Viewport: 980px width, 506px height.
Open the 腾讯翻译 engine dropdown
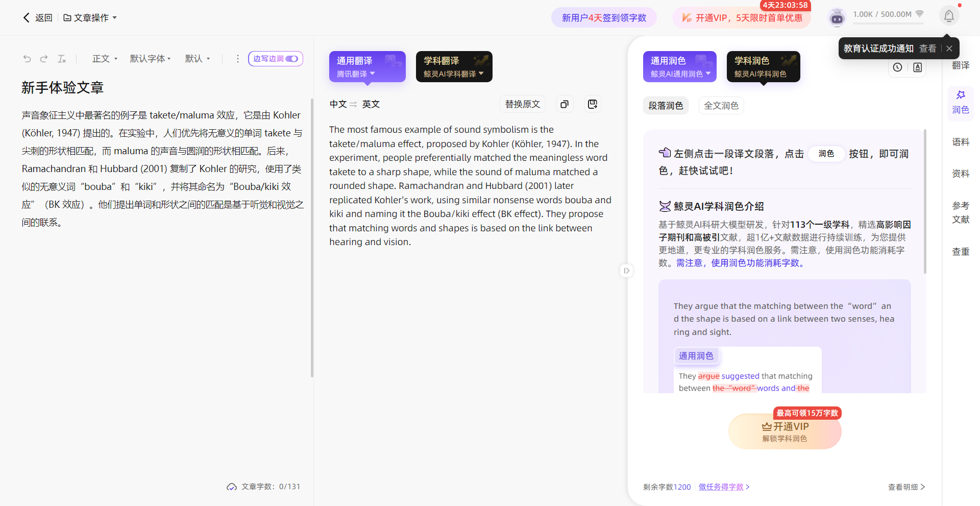pyautogui.click(x=356, y=74)
